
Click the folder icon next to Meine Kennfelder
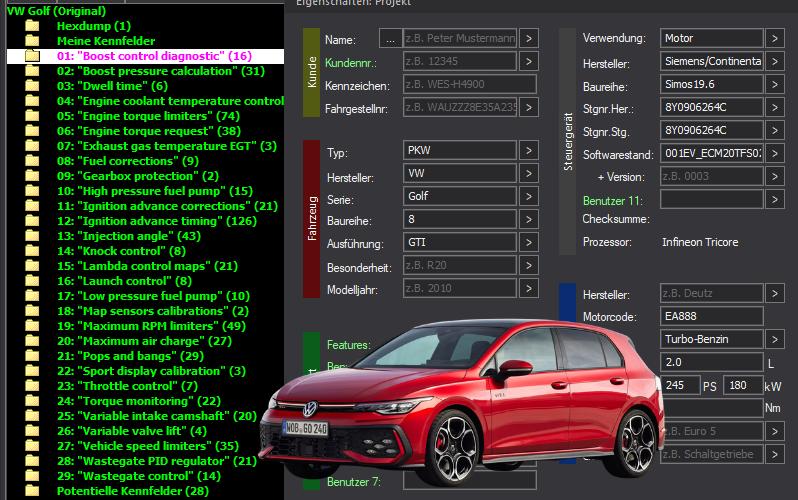pos(32,41)
